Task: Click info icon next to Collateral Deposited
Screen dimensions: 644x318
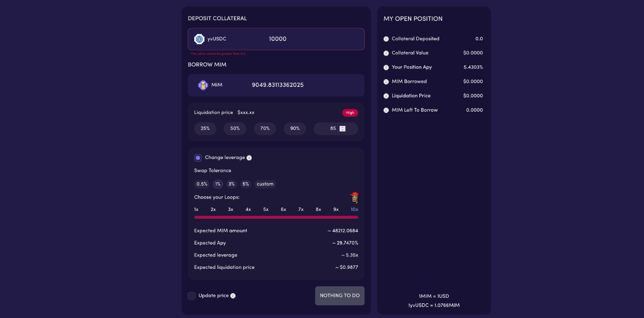Action: (386, 39)
